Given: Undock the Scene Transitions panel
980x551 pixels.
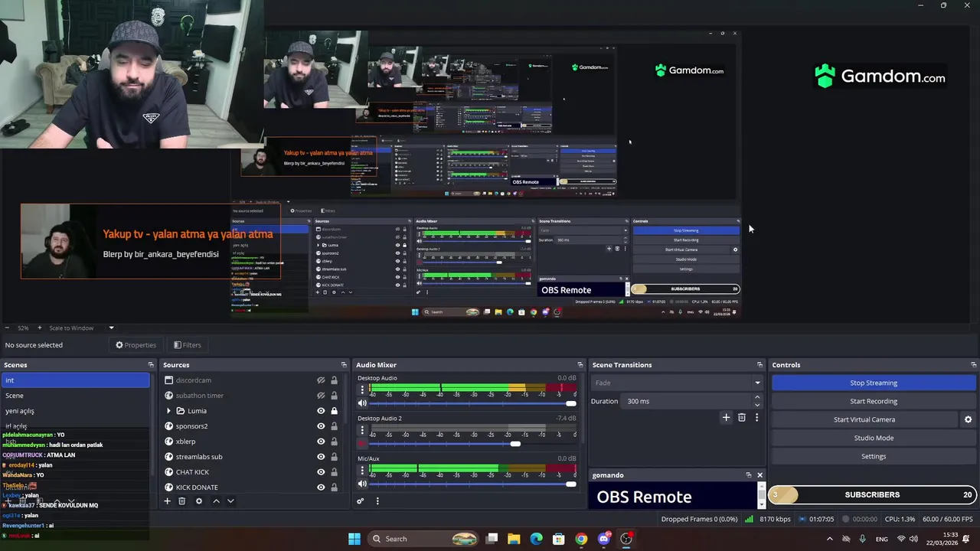Looking at the screenshot, I should pyautogui.click(x=759, y=365).
